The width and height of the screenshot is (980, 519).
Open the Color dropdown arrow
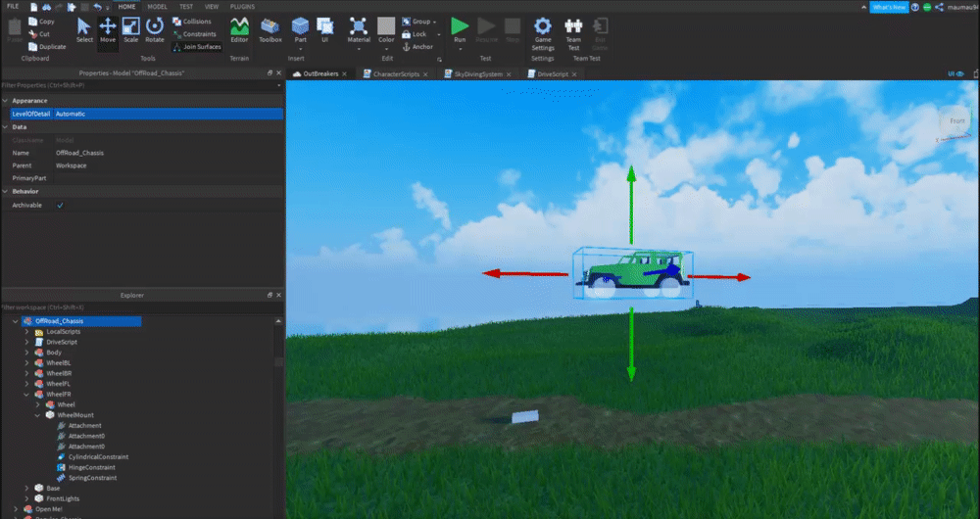386,49
